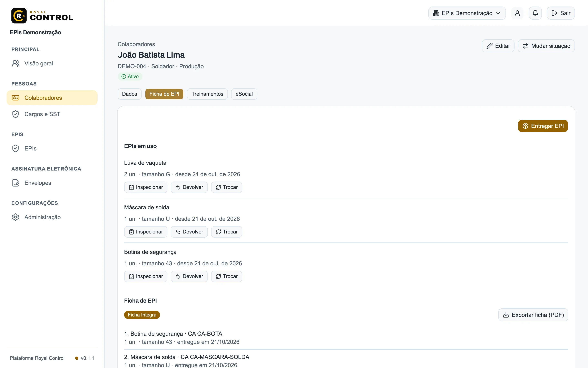Open the eSocial tab
This screenshot has height=368, width=588.
point(244,94)
